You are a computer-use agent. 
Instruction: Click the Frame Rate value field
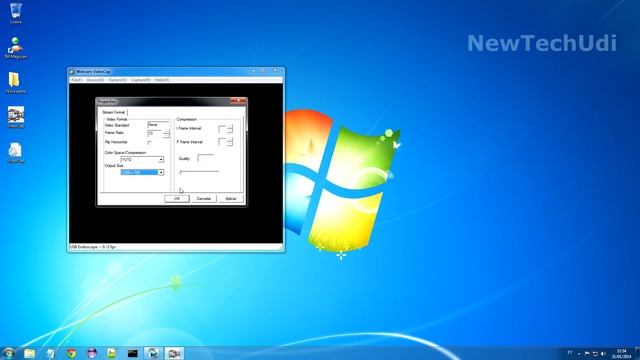point(155,133)
